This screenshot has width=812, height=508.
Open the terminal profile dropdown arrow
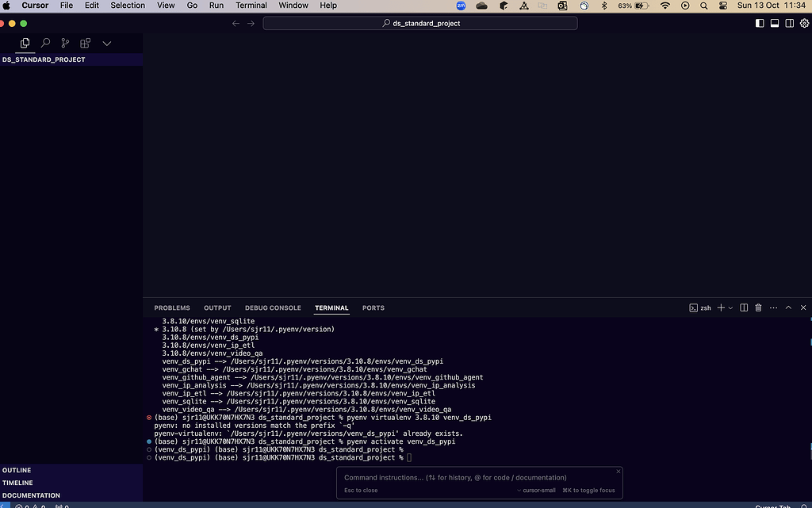pos(730,307)
